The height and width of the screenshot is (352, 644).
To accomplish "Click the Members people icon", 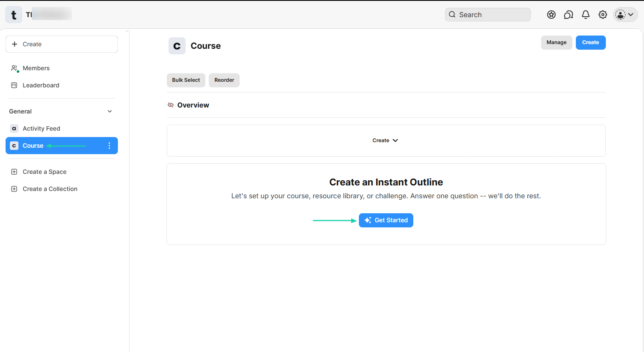I will point(15,68).
